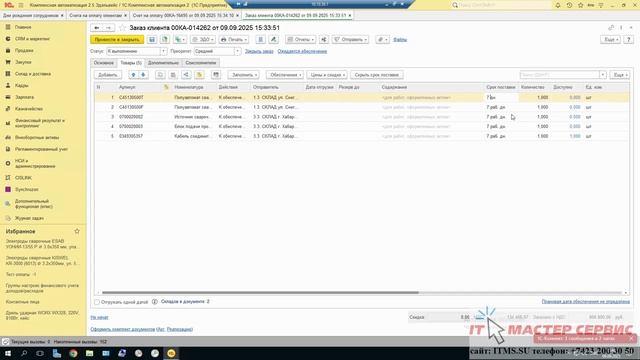Open the Ещё menu in the document toolbar

click(x=610, y=40)
